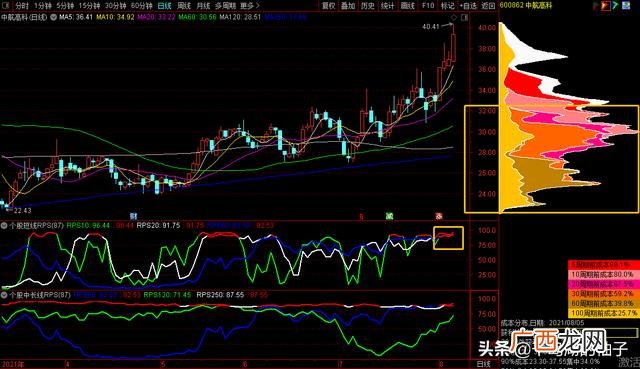Image resolution: width=640 pixels, height=369 pixels.
Task: Click the MA60: 30.56 indicator label
Action: pos(197,18)
